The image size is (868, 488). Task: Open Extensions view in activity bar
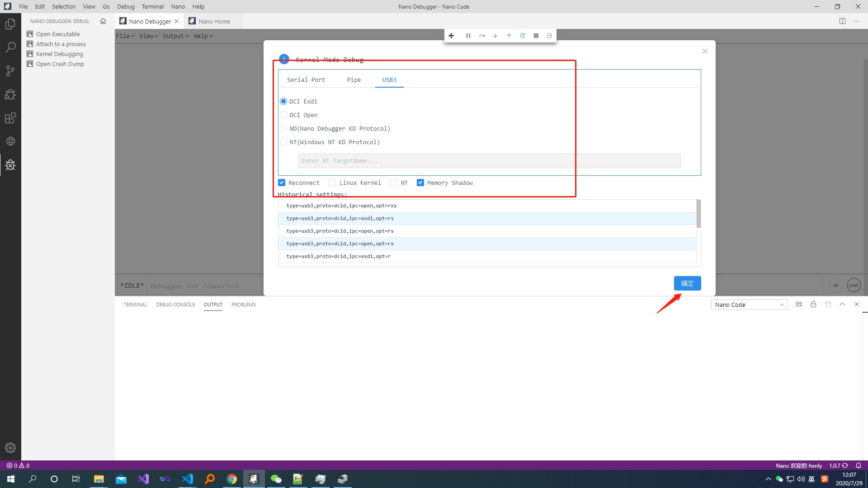pyautogui.click(x=10, y=118)
